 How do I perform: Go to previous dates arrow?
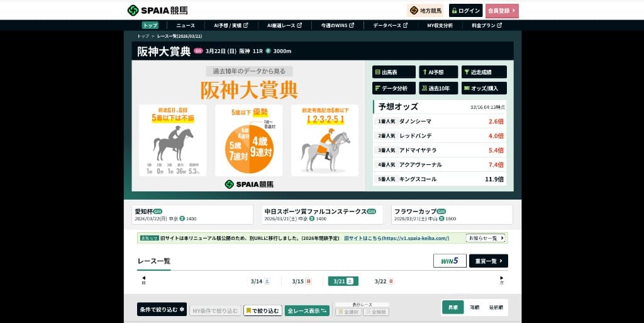click(143, 280)
